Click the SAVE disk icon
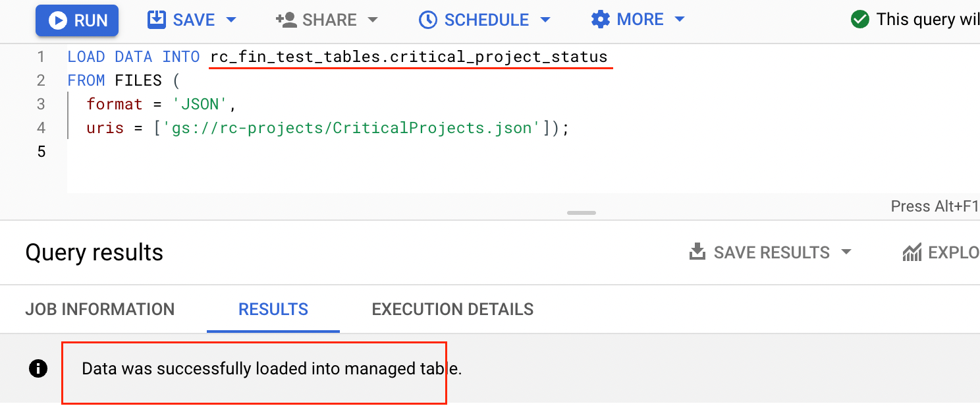980x406 pixels. tap(157, 20)
